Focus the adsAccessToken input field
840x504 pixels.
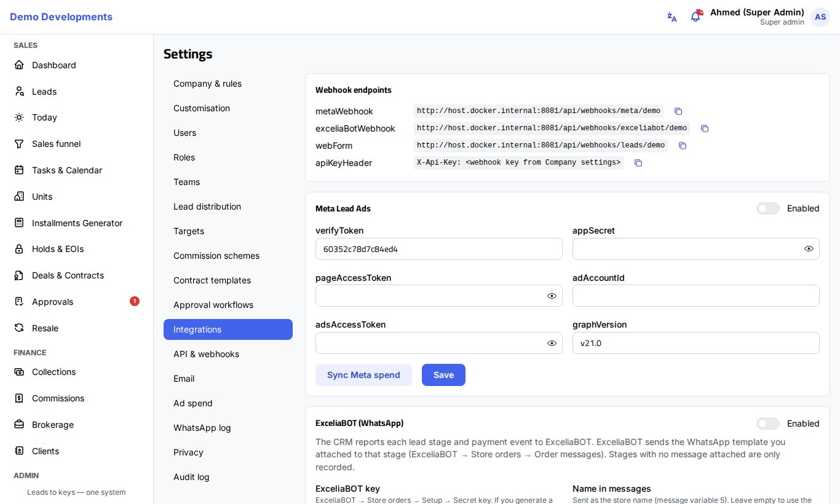coord(439,343)
